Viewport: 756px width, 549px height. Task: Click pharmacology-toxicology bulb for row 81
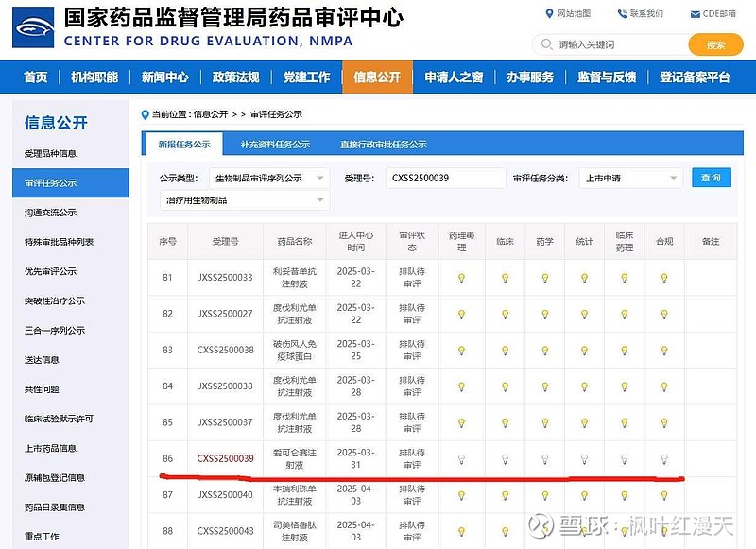point(462,278)
